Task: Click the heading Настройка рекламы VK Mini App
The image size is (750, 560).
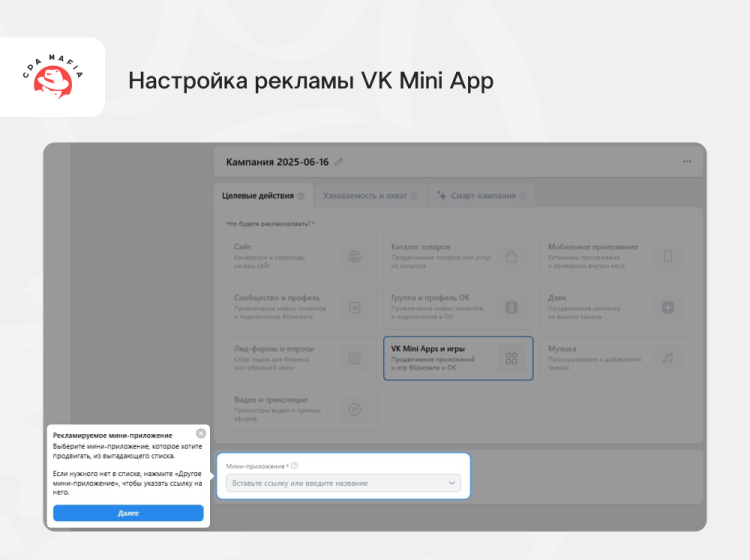Action: [311, 80]
